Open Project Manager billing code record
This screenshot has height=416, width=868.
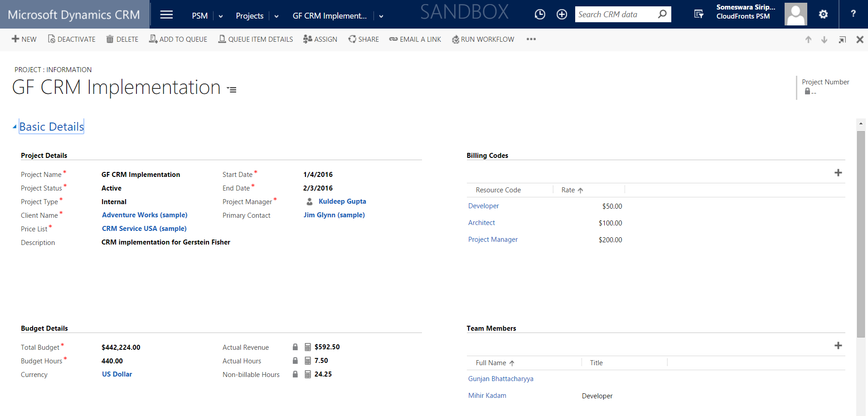click(493, 240)
